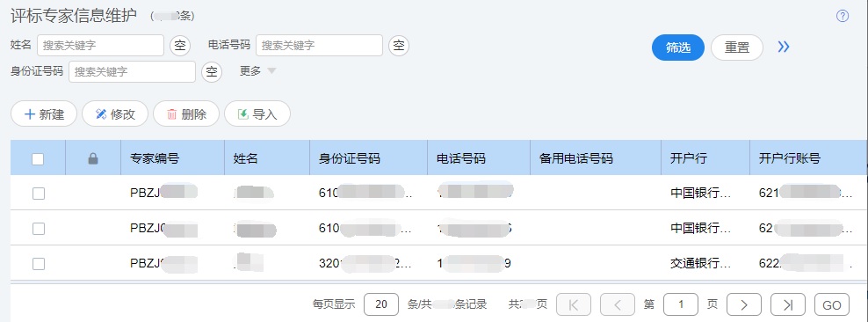
Task: Go to the previous page arrow
Action: [618, 304]
